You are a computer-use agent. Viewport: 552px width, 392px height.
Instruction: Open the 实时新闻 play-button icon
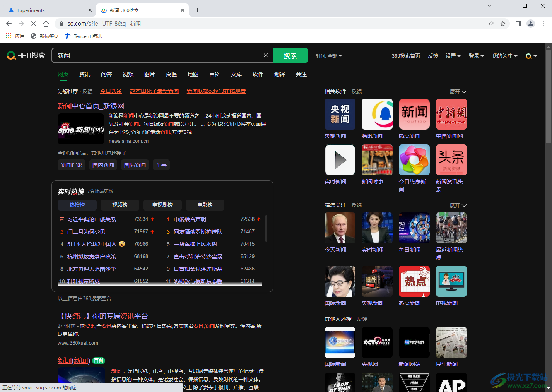coord(340,160)
